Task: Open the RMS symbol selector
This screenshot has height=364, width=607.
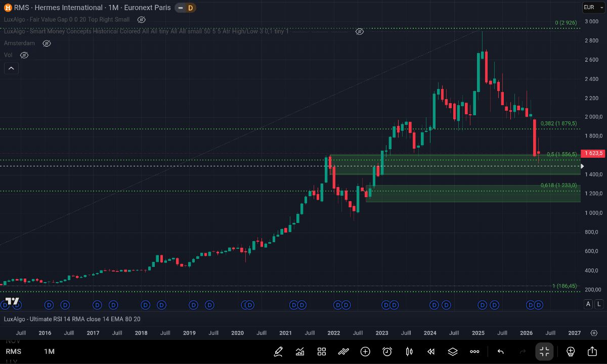Action: (x=14, y=351)
